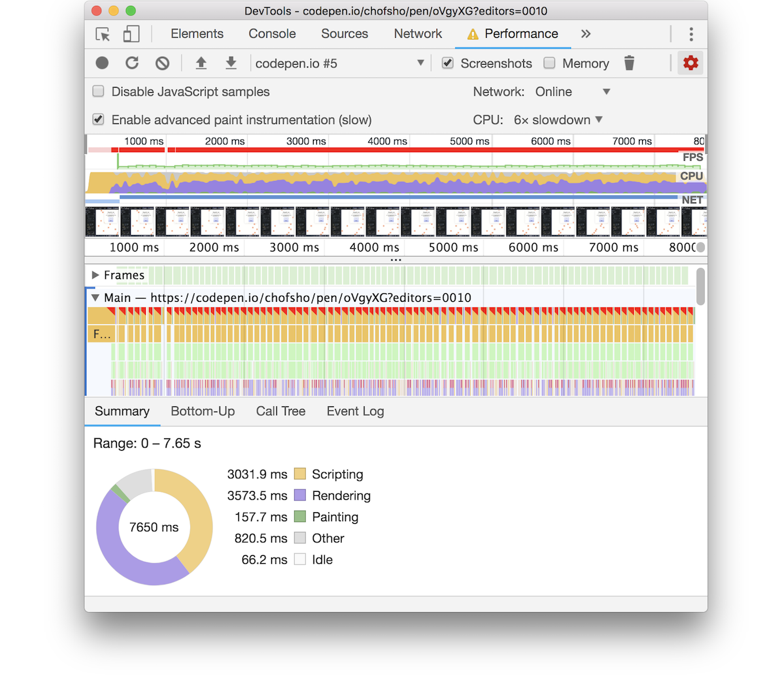The width and height of the screenshot is (784, 682).
Task: Switch to the Bottom-Up tab
Action: tap(203, 412)
